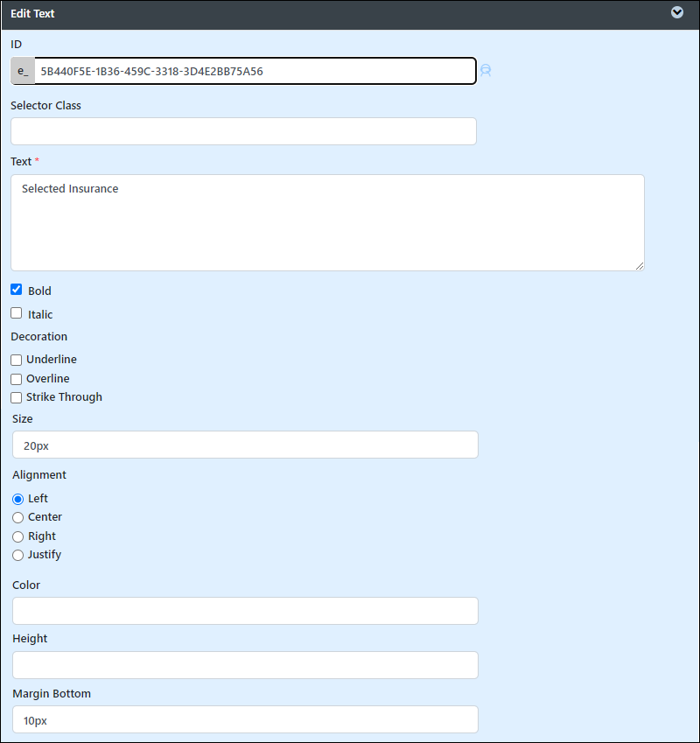Click into the Selector Class field
The image size is (700, 743).
(243, 131)
